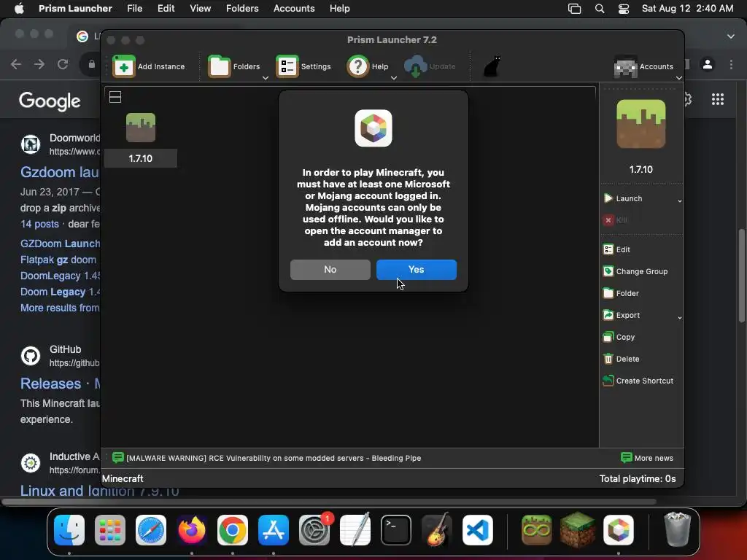Click the Chrome horizontal scrollbar
The height and width of the screenshot is (560, 747).
pos(329,502)
